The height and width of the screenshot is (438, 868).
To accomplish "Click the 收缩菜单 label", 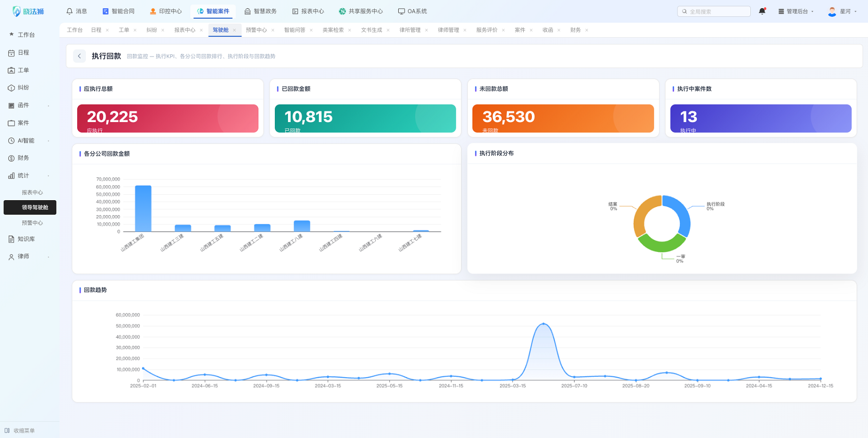I will click(24, 431).
